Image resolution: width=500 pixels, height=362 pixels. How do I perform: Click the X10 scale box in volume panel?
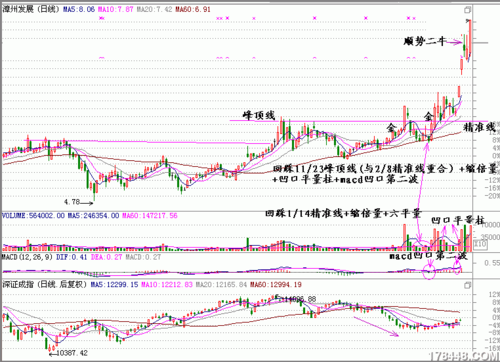(x=480, y=244)
